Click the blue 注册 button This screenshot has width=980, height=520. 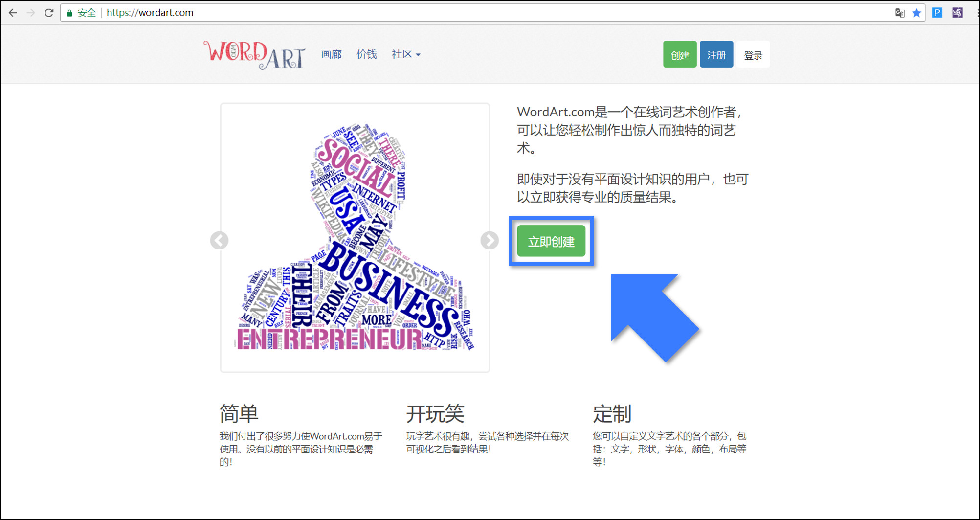(716, 54)
